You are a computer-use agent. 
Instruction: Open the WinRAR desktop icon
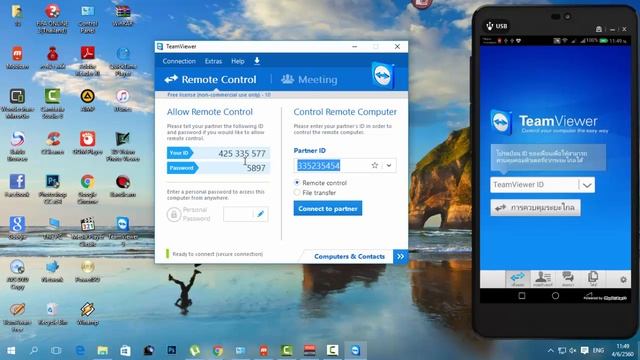(122, 16)
